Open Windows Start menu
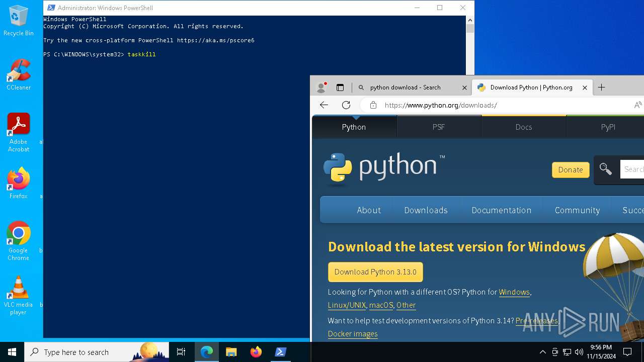 12,352
